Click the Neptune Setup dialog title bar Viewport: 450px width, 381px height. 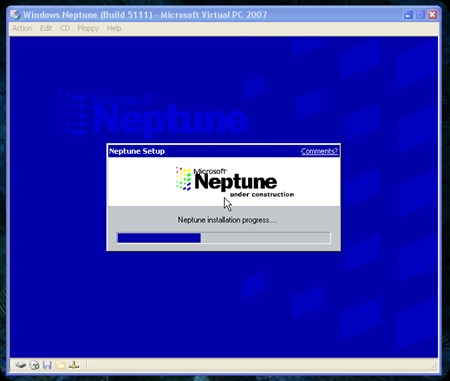tap(224, 151)
